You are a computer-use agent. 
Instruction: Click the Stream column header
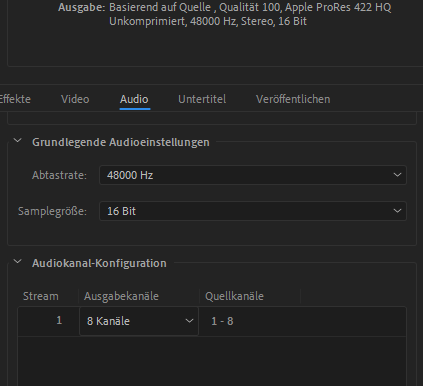tap(41, 296)
